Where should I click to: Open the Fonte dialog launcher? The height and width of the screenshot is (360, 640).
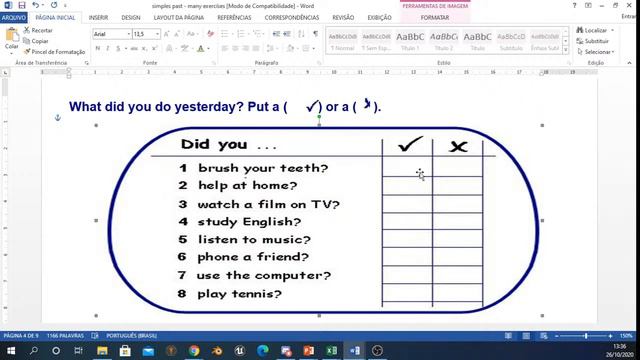point(214,63)
